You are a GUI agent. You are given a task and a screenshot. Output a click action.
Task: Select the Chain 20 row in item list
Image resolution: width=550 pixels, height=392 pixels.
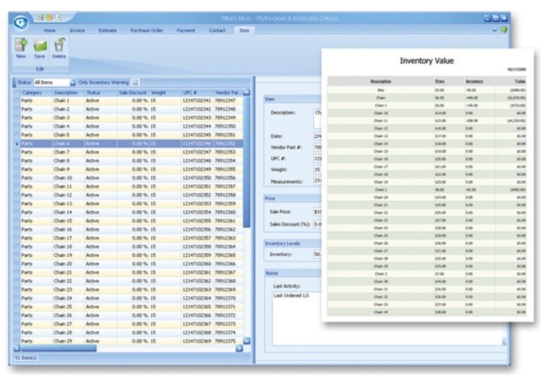click(132, 264)
